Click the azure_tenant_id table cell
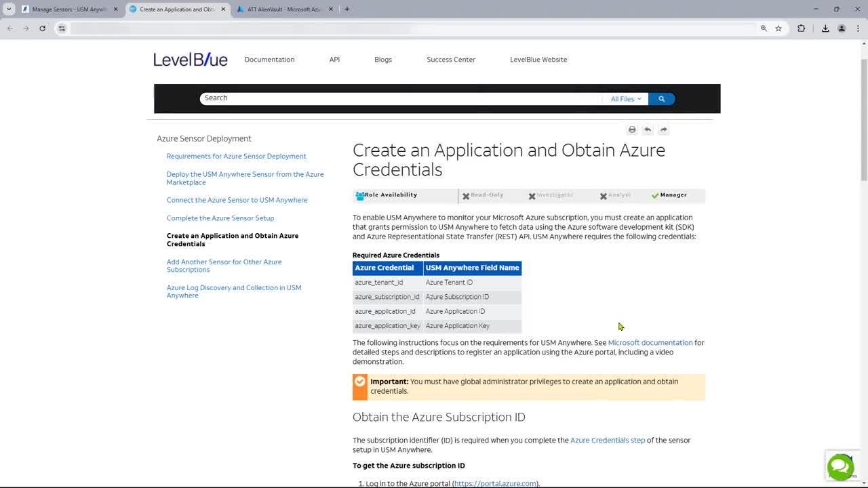Image resolution: width=868 pixels, height=488 pixels. point(388,283)
